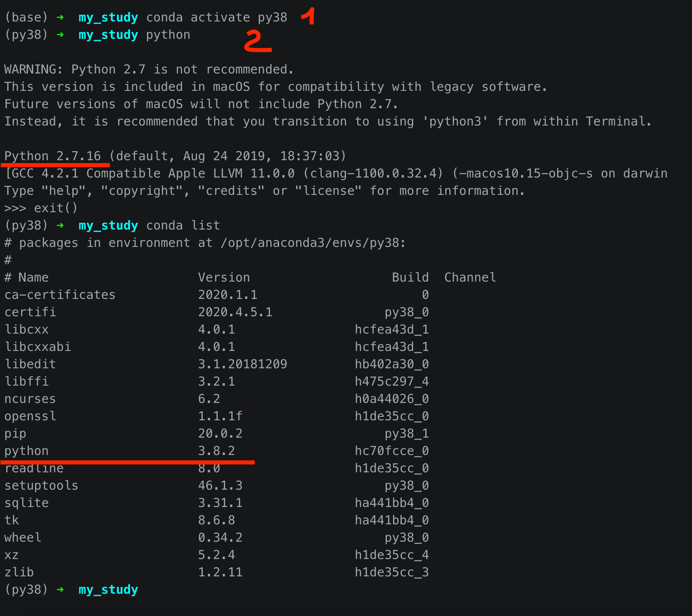Click the green arrow before the conda list command
This screenshot has width=692, height=616.
coord(60,225)
